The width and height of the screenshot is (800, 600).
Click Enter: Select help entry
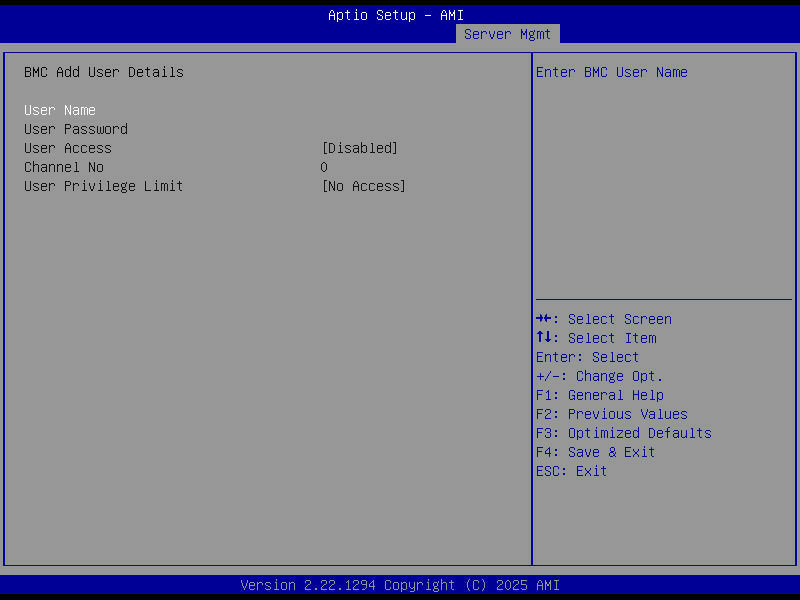[x=587, y=357]
